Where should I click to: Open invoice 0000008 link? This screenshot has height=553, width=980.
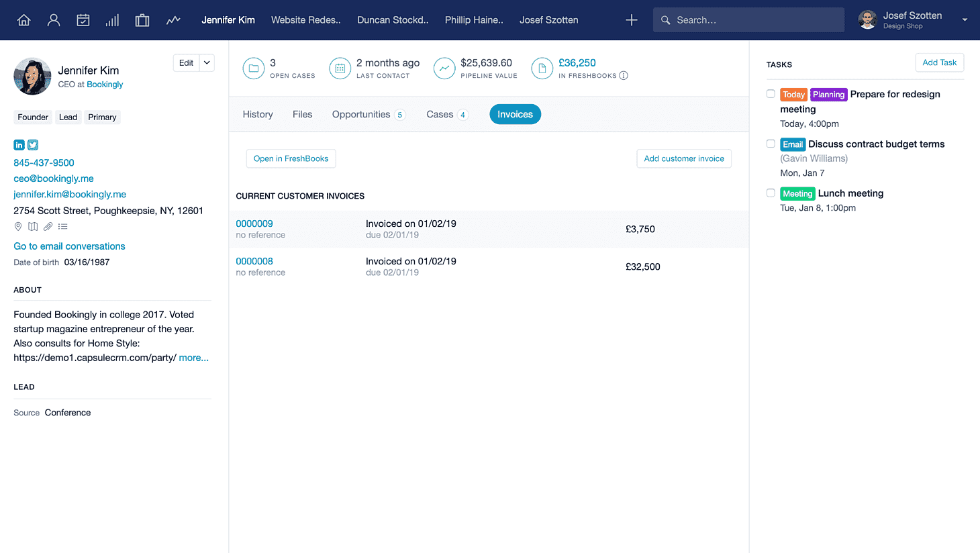pyautogui.click(x=254, y=261)
